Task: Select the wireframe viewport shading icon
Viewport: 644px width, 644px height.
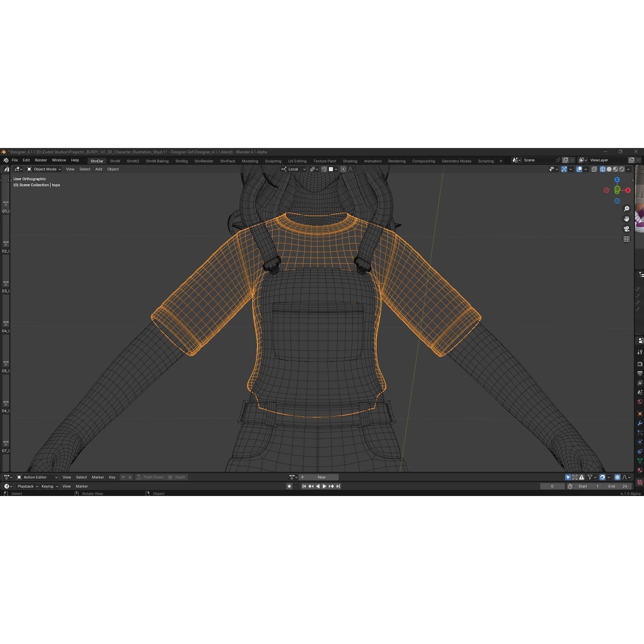Action: click(603, 169)
